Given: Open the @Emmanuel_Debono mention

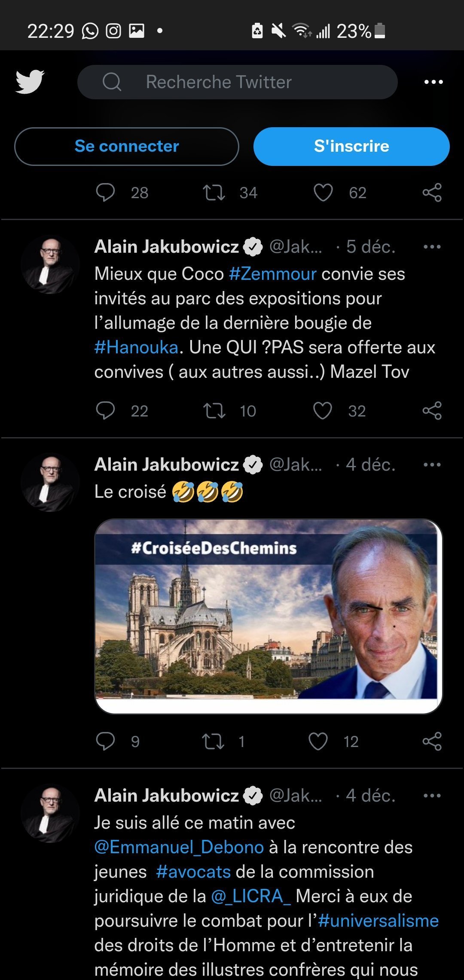Looking at the screenshot, I should 179,847.
